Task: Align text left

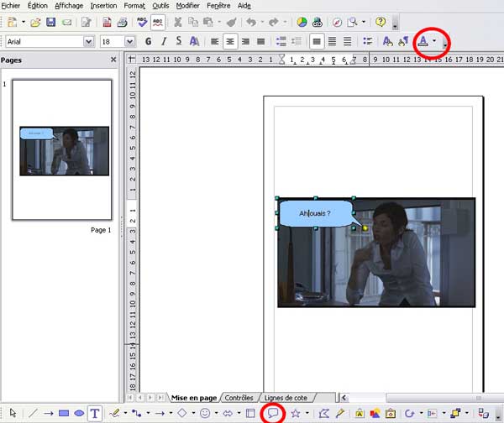Action: [215, 41]
